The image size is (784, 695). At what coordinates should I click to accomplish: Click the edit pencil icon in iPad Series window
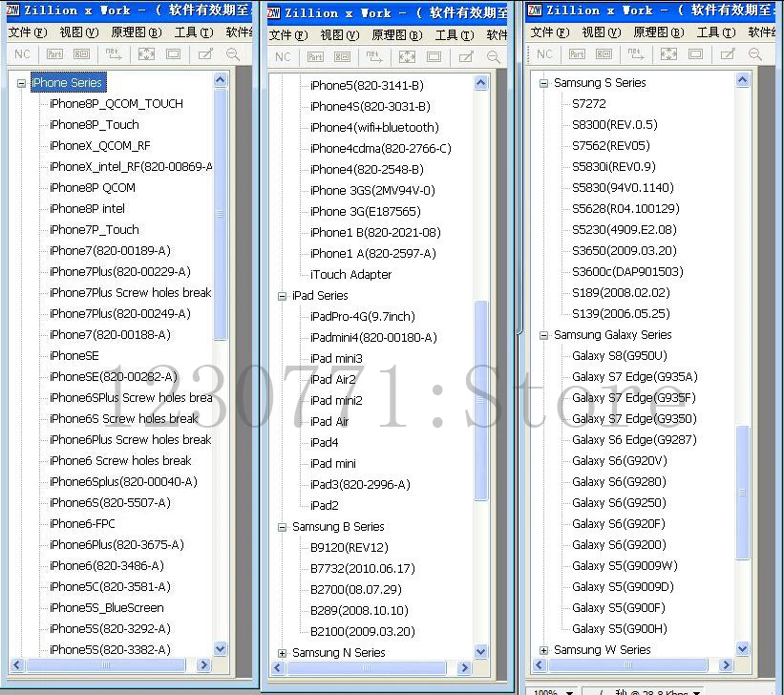[466, 57]
